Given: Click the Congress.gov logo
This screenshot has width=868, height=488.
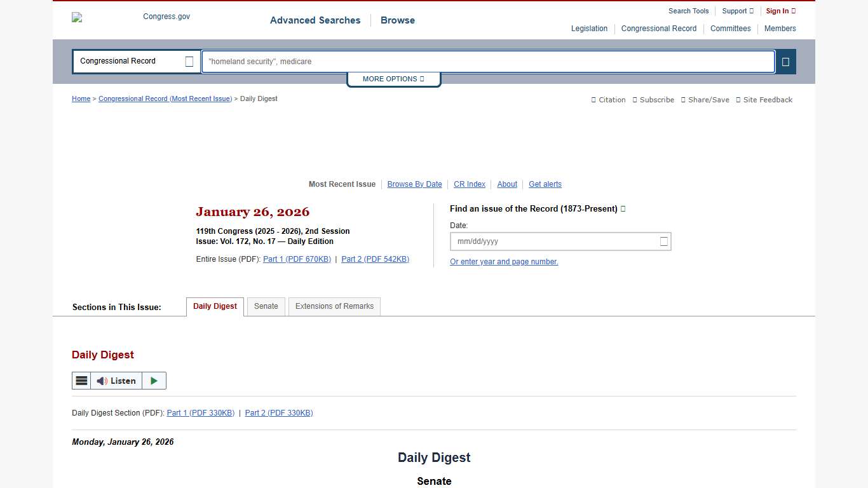Looking at the screenshot, I should pos(131,17).
